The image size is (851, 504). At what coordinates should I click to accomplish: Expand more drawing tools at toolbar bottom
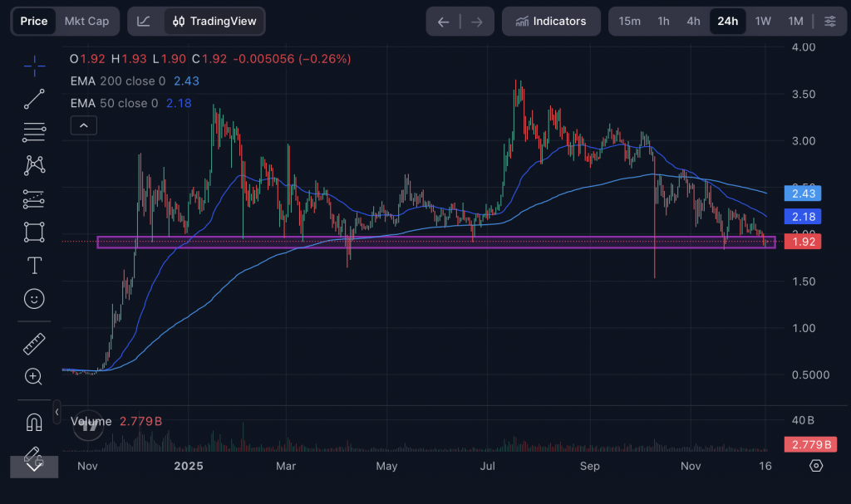tap(34, 466)
